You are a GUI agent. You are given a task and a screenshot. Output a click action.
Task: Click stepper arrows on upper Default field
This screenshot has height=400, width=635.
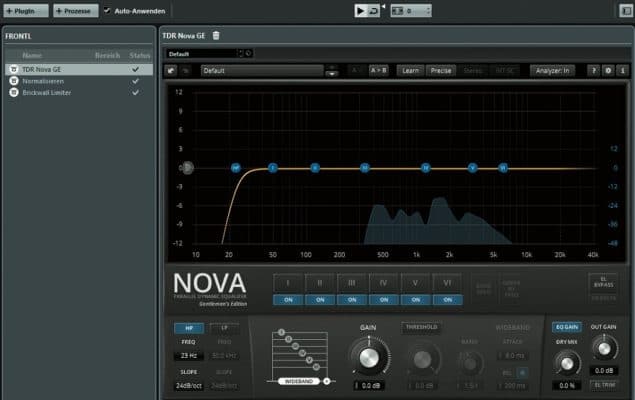241,53
